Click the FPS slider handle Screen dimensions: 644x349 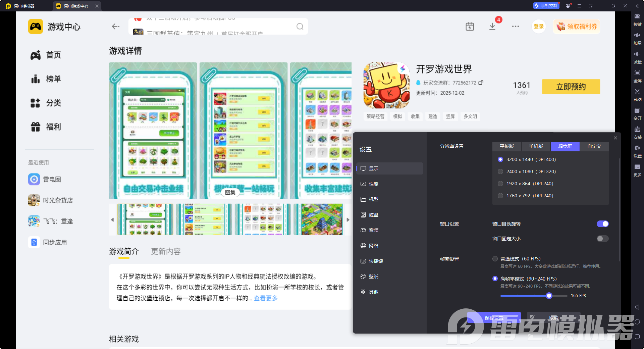pyautogui.click(x=549, y=296)
